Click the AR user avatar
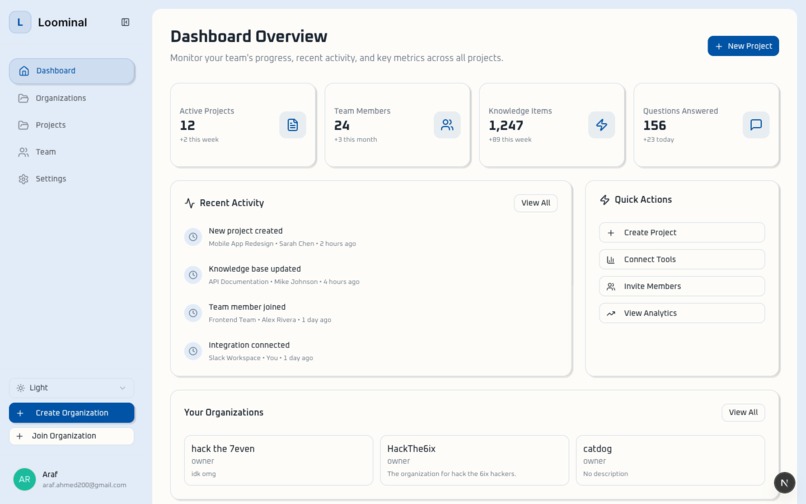806x504 pixels. [x=24, y=479]
